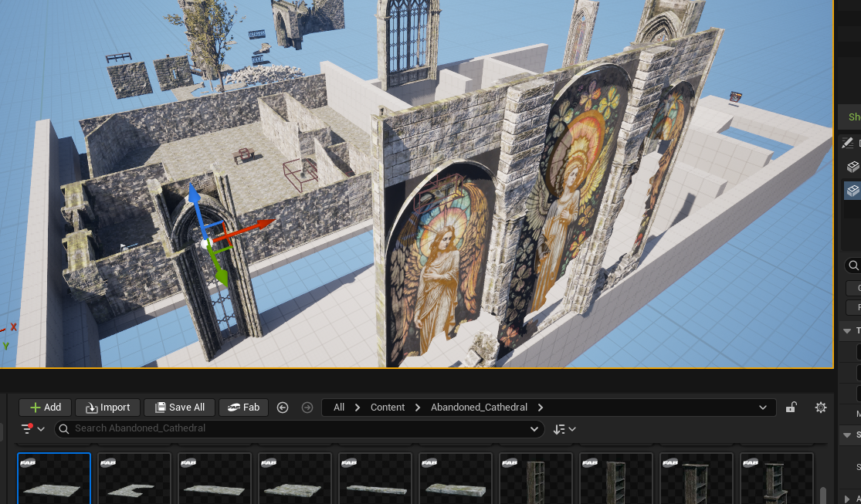Toggle the Content Browser lock icon
This screenshot has width=861, height=504.
(792, 408)
